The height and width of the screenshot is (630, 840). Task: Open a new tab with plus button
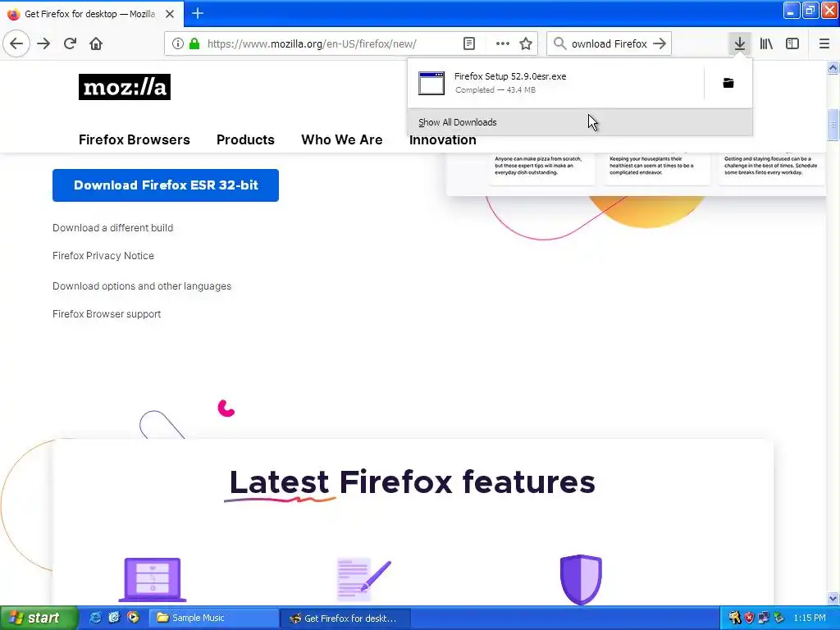(198, 13)
